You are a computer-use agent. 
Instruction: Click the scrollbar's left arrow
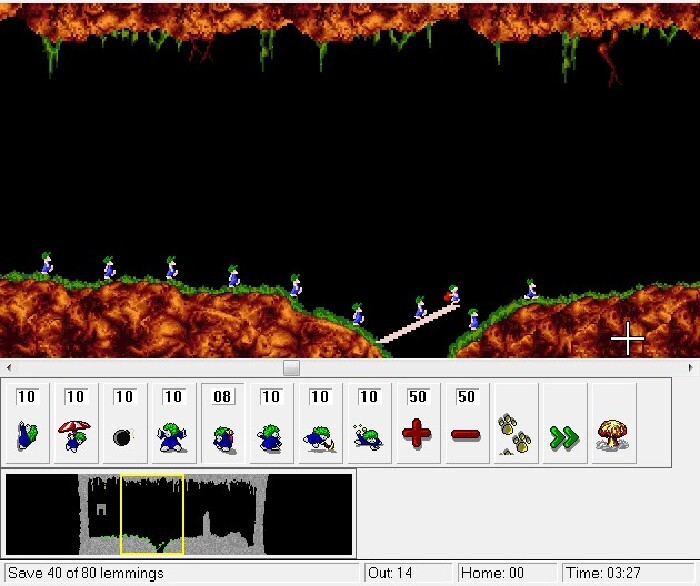tap(6, 368)
